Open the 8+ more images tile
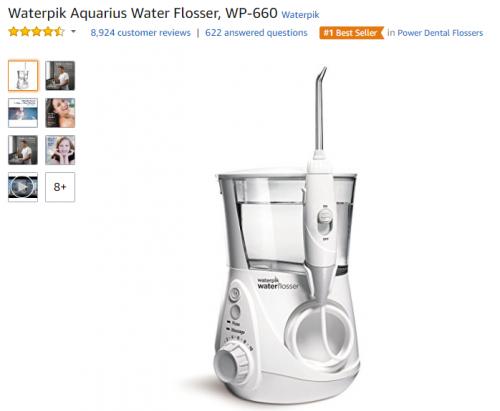The image size is (500, 411). 60,187
